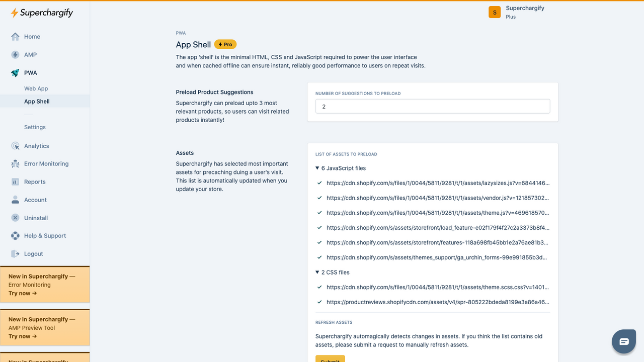This screenshot has width=644, height=362.
Task: Click the Preload Product Suggestions heading
Action: point(215,92)
